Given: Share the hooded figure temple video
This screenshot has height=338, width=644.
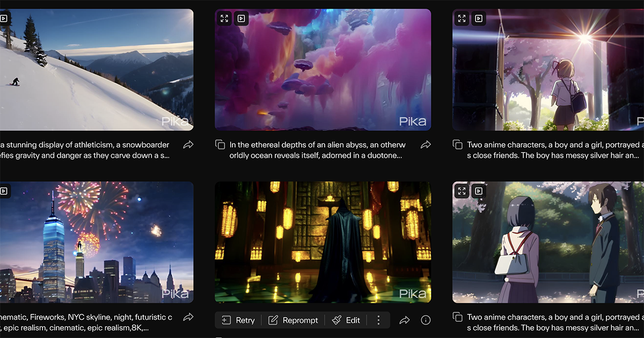Looking at the screenshot, I should pyautogui.click(x=405, y=320).
